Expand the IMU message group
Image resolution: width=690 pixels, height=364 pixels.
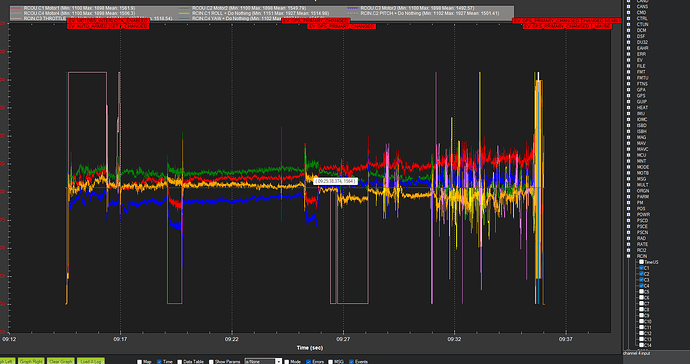(628, 114)
